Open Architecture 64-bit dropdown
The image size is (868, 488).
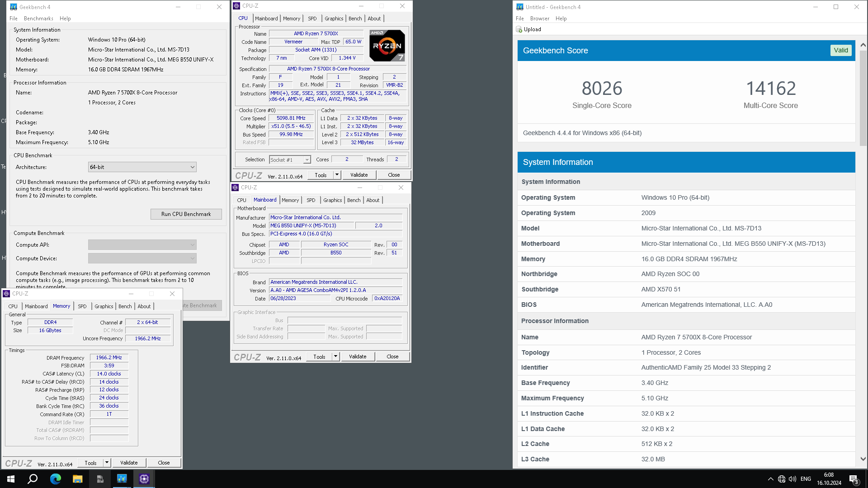tap(142, 167)
